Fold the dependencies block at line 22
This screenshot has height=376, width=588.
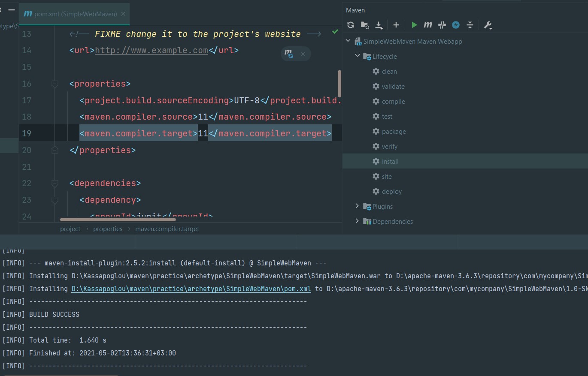point(55,183)
